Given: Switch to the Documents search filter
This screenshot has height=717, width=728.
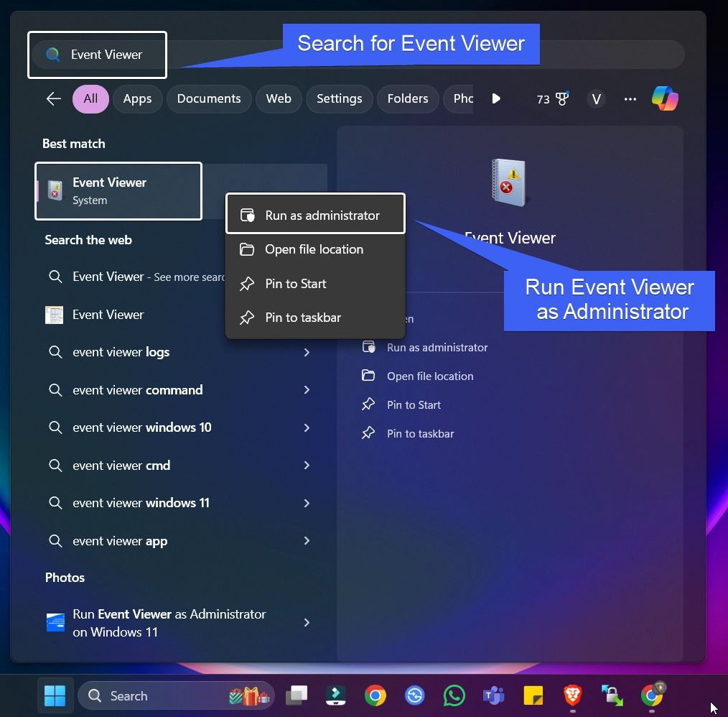Looking at the screenshot, I should 209,98.
